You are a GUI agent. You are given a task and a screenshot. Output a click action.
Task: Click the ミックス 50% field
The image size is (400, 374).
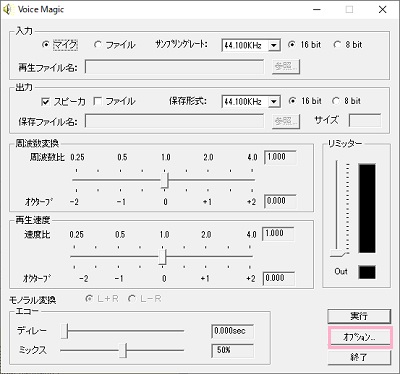click(232, 351)
